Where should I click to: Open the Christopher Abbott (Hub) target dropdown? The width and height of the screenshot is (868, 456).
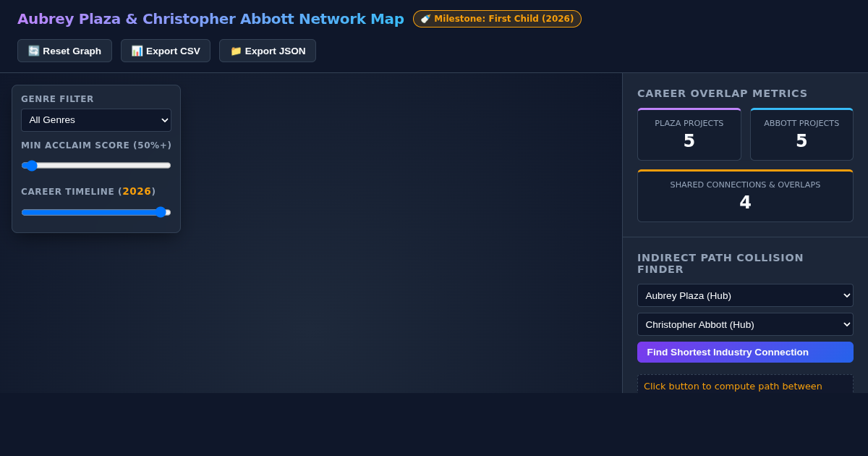[745, 324]
